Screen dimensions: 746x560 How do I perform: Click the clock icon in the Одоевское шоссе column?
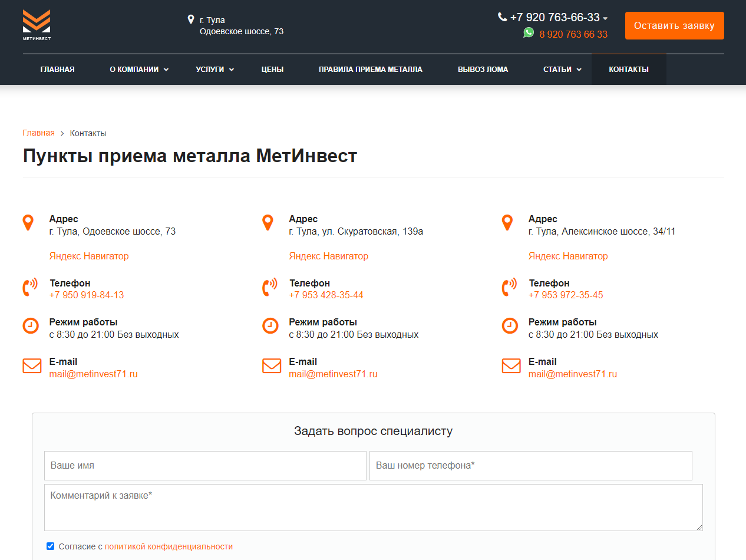tap(31, 325)
